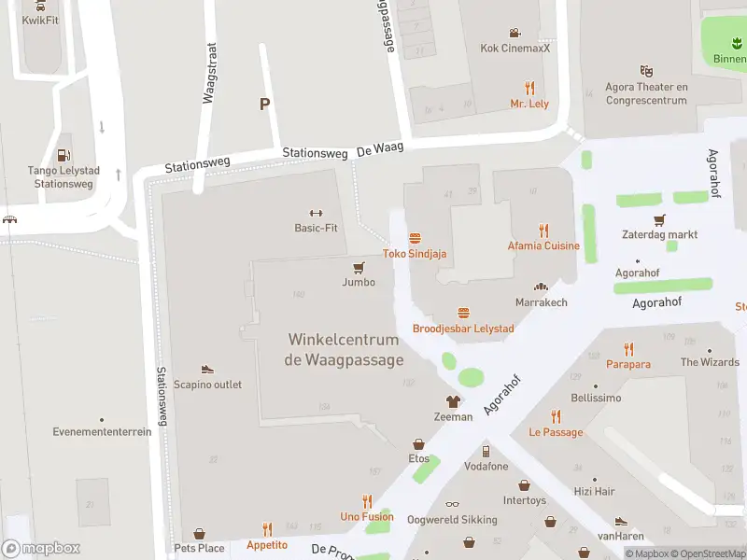
Task: Open the OpenStreetMap attribution link
Action: pos(712,553)
